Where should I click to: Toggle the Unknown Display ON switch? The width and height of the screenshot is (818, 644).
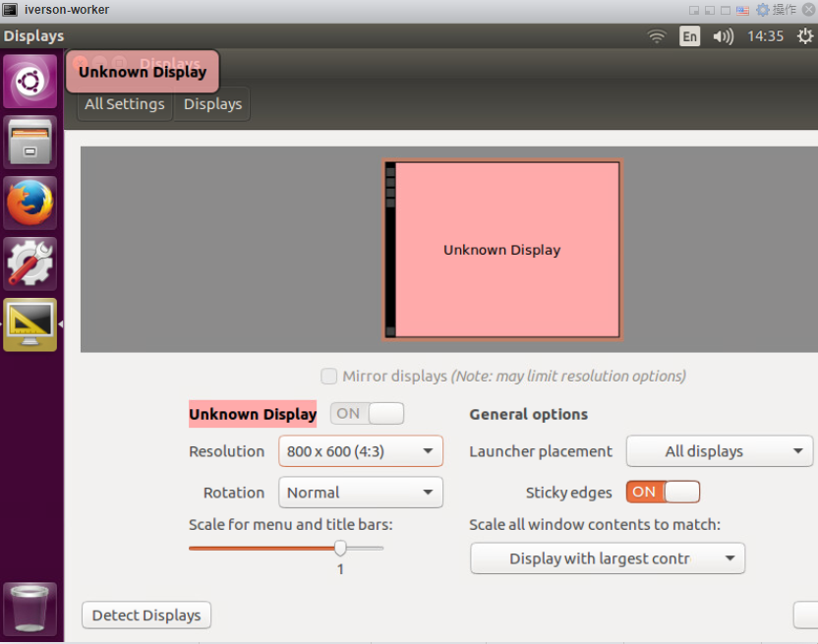click(368, 413)
